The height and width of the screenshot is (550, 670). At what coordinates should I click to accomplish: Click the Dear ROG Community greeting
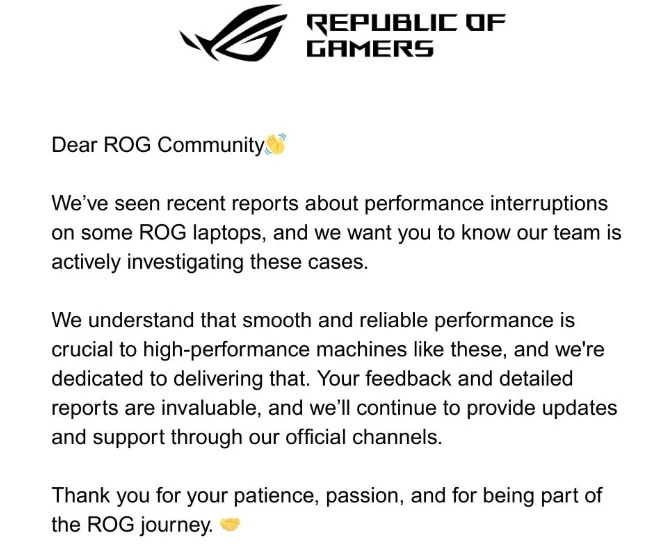[x=157, y=146]
